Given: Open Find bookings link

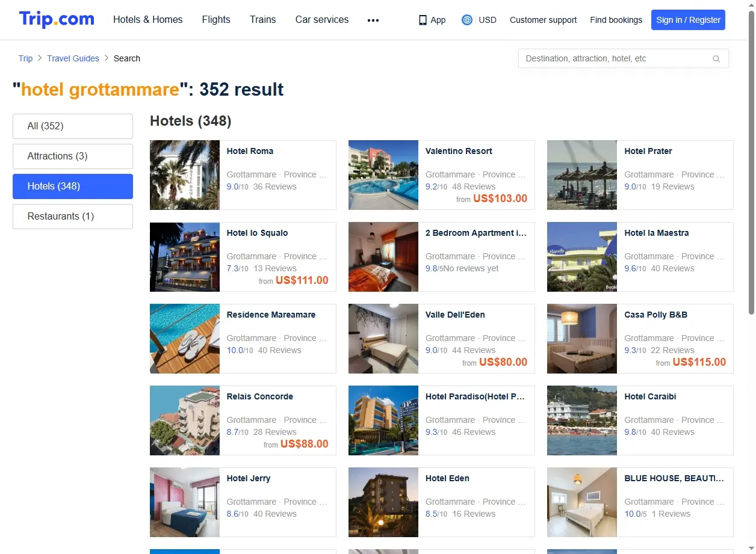Looking at the screenshot, I should click(x=616, y=20).
